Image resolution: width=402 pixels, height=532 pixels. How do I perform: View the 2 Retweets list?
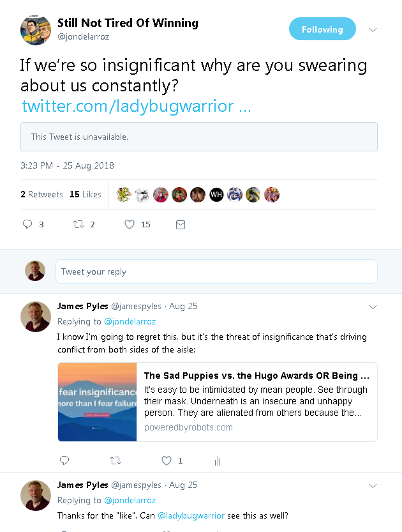point(41,194)
